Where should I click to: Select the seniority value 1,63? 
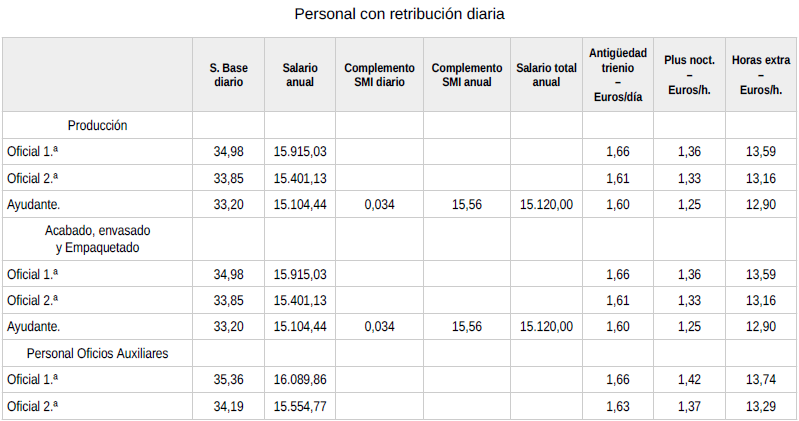pyautogui.click(x=617, y=406)
